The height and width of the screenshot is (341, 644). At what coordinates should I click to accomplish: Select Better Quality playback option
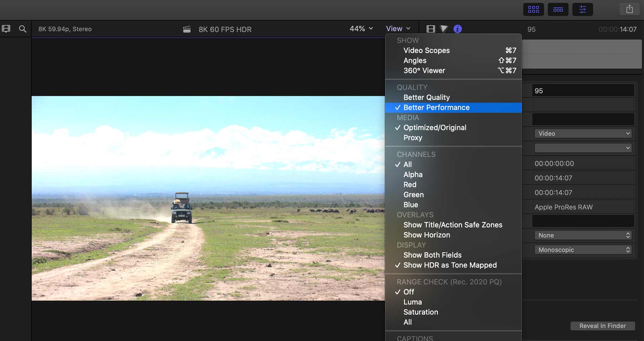[x=453, y=97]
